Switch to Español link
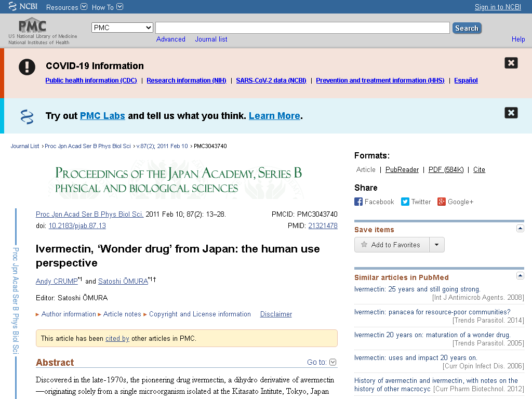Image resolution: width=532 pixels, height=399 pixels. click(x=466, y=81)
